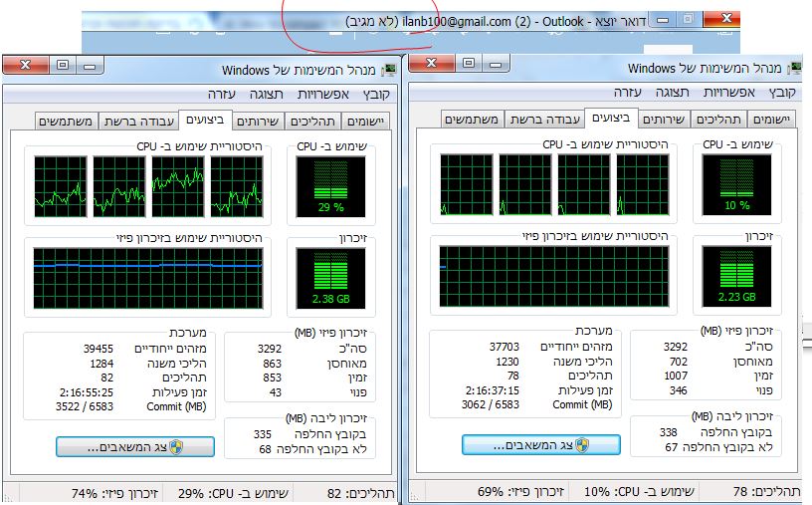
Task: Click shield icon on right Resource Monitor button
Action: point(582,445)
